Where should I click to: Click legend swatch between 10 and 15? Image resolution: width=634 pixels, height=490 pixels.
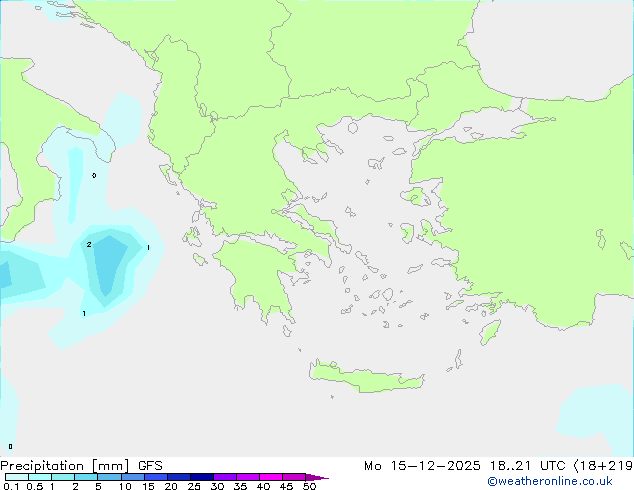(132, 477)
